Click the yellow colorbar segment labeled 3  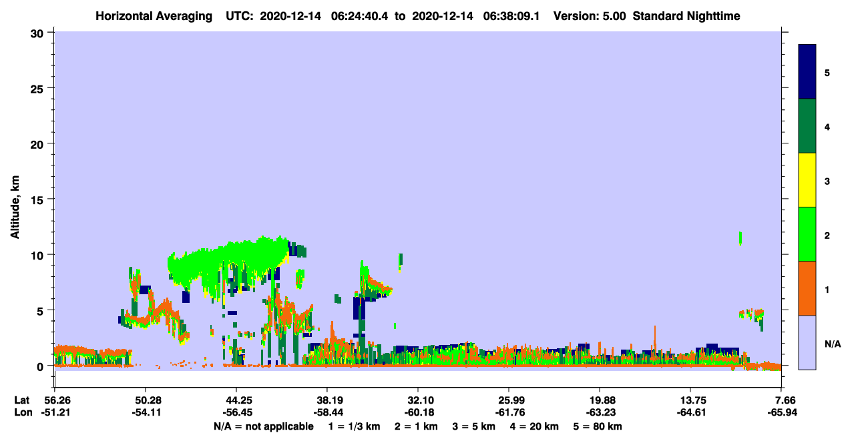807,180
